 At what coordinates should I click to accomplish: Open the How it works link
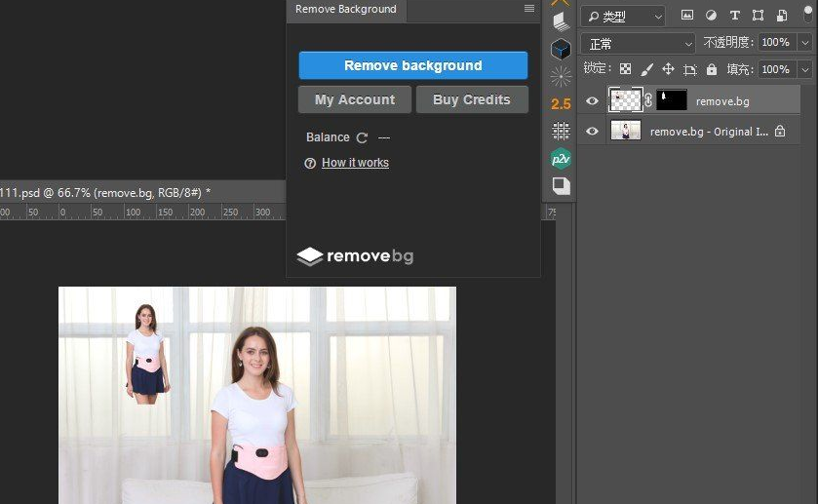coord(355,163)
